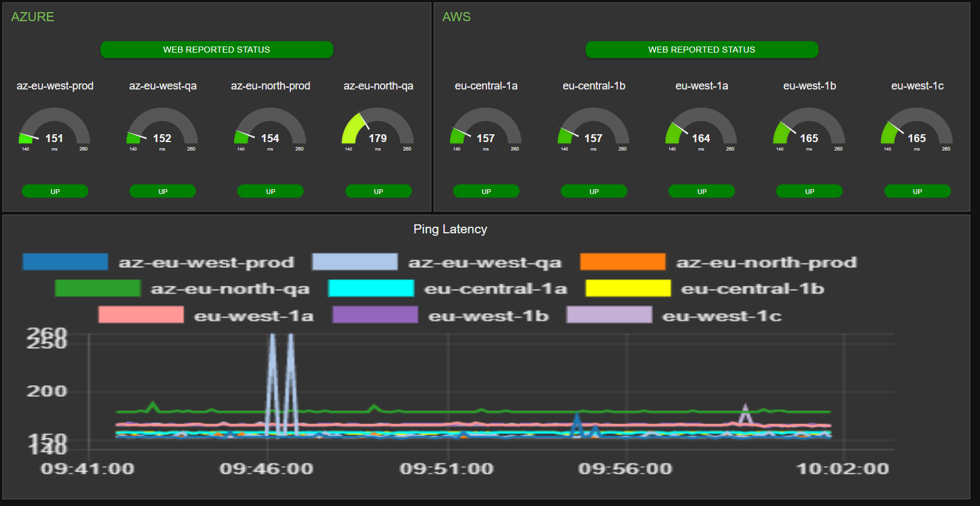
Task: Click the az-eu-north-qa gauge showing 179
Action: 378,129
